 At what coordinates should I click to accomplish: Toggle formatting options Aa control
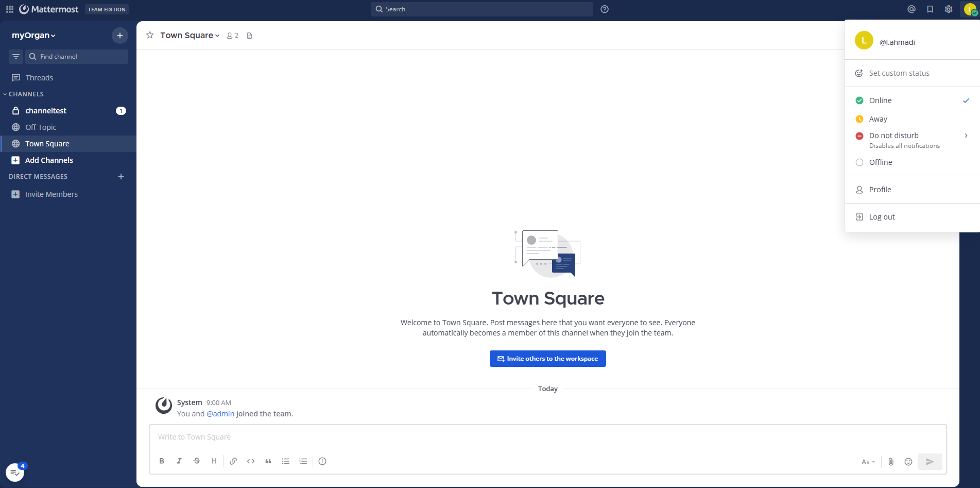pyautogui.click(x=868, y=462)
